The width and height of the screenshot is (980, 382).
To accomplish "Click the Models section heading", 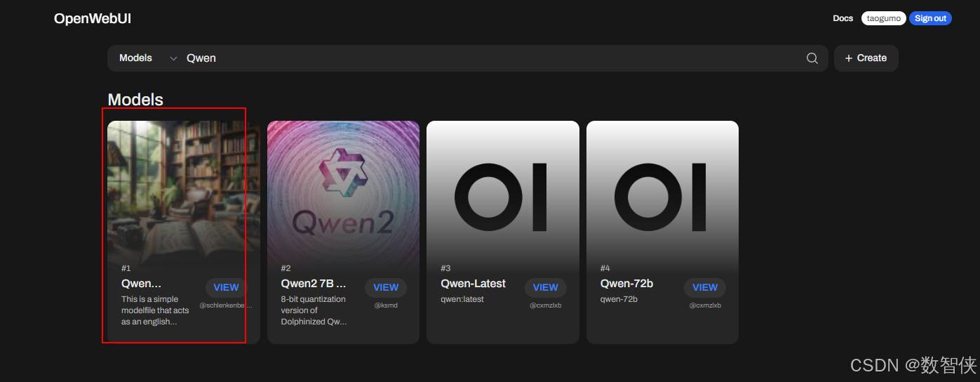I will 135,100.
